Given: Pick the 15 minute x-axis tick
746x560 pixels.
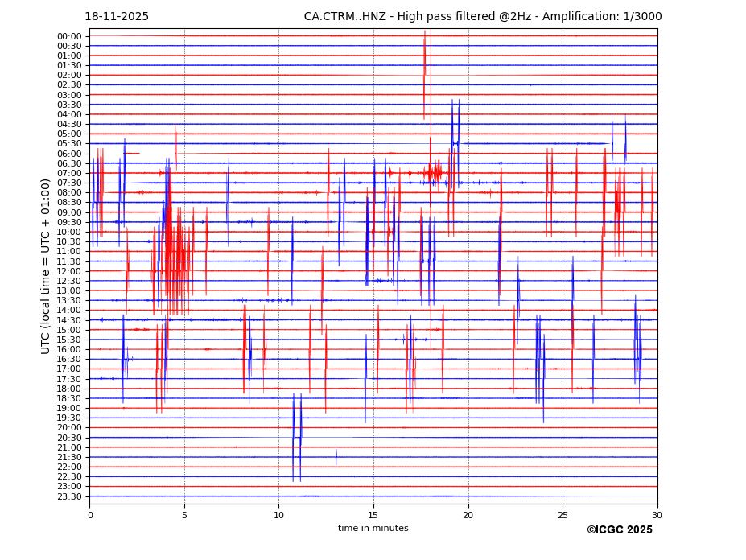Looking at the screenshot, I should [373, 515].
